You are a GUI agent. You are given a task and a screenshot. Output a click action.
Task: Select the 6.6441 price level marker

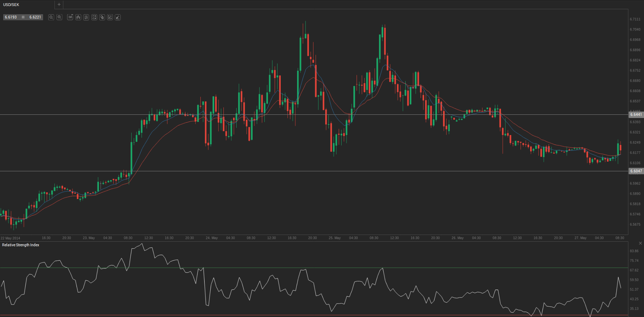coord(636,114)
